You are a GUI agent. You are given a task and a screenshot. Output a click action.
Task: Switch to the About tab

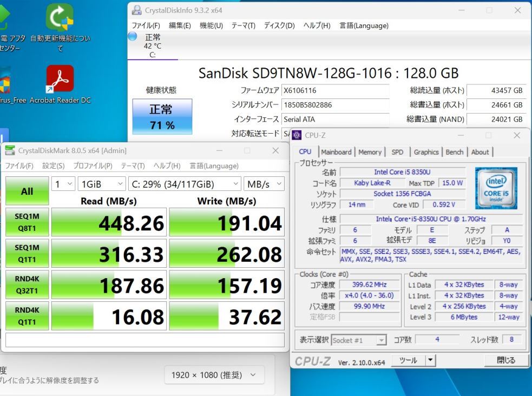(480, 152)
